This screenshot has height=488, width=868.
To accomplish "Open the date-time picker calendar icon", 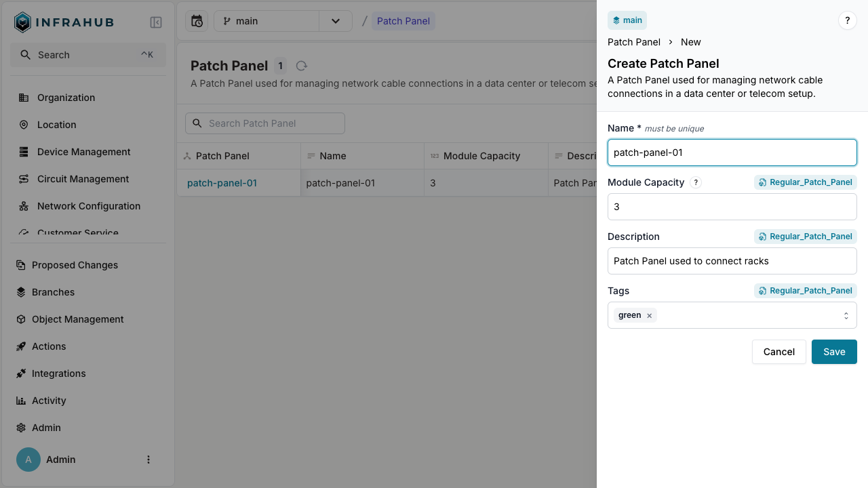I will coord(197,21).
